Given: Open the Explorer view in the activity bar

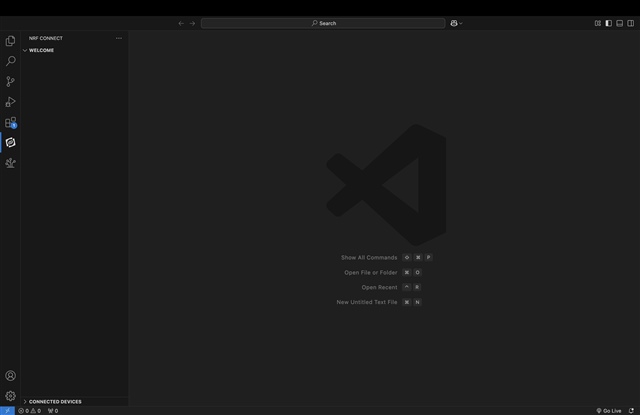Looking at the screenshot, I should (x=11, y=41).
